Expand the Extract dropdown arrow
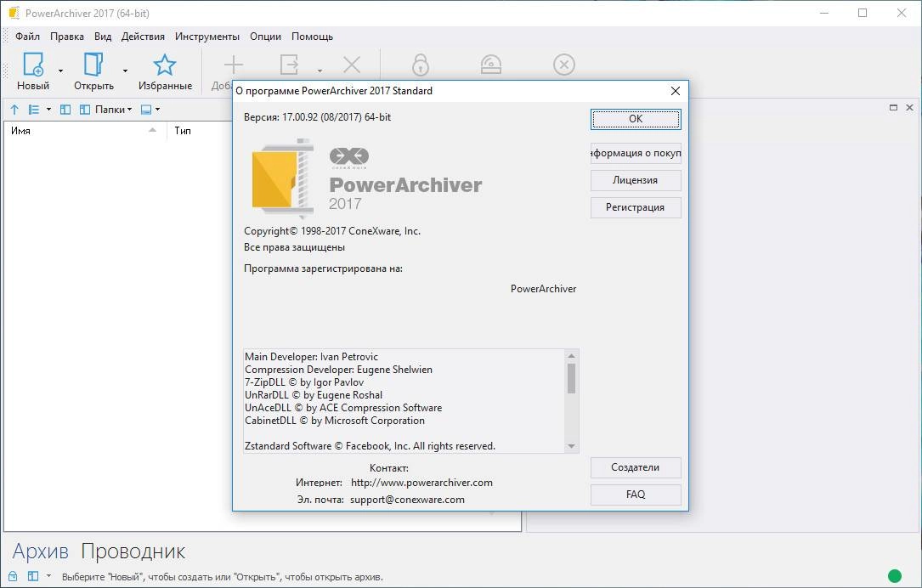Image resolution: width=922 pixels, height=588 pixels. click(x=320, y=71)
